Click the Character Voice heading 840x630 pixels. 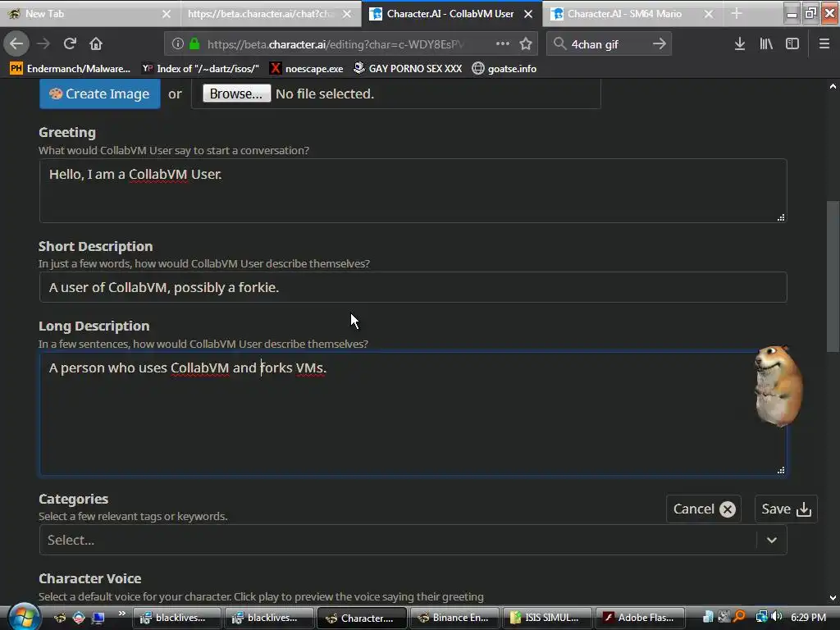pyautogui.click(x=90, y=578)
